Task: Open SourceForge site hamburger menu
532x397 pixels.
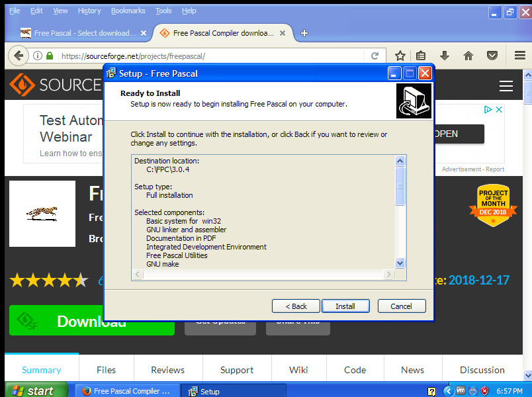Action: pos(506,86)
